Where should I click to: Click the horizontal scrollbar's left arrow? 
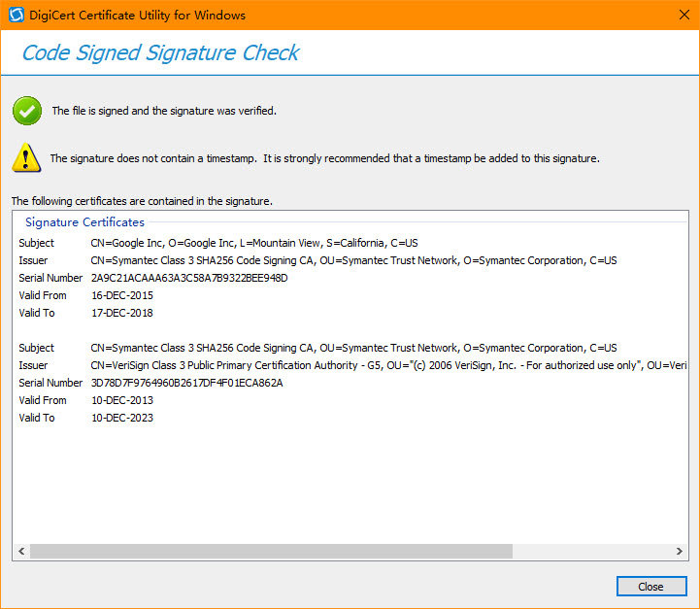(21, 551)
